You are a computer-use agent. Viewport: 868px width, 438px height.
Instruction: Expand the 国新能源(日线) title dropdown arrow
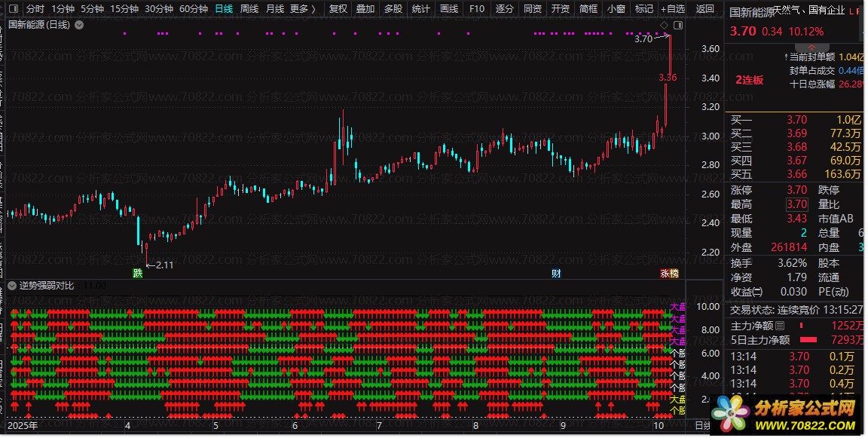pyautogui.click(x=79, y=25)
